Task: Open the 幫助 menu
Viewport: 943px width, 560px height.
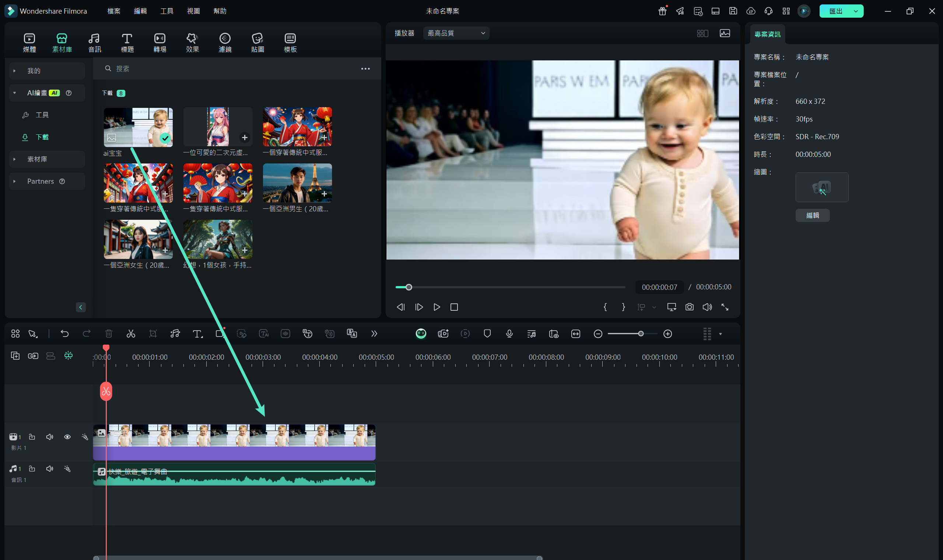Action: pyautogui.click(x=220, y=11)
